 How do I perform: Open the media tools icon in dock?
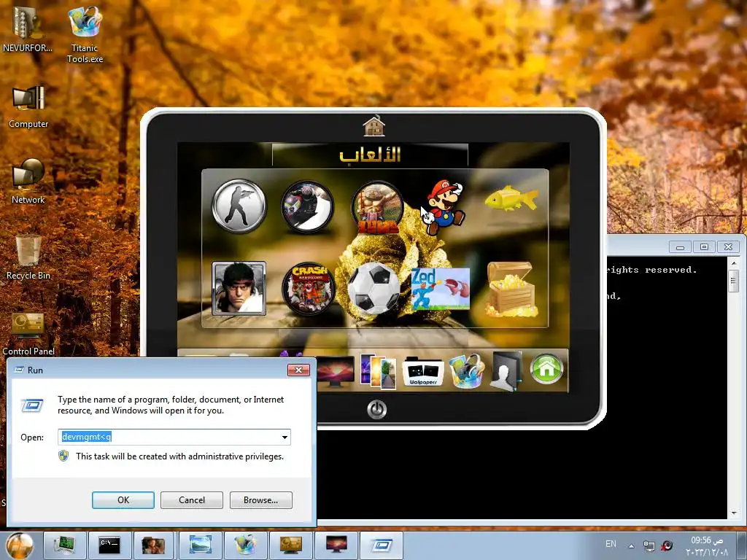coord(467,370)
